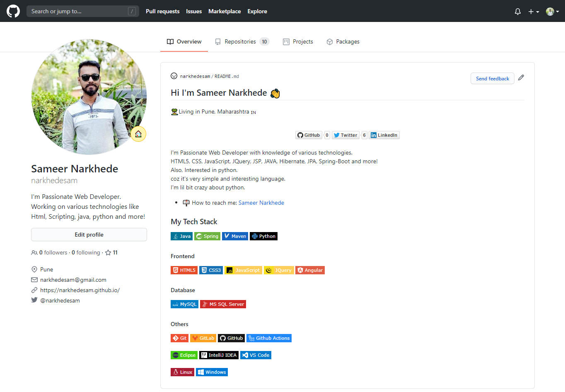Click the Maven tech badge

[235, 236]
